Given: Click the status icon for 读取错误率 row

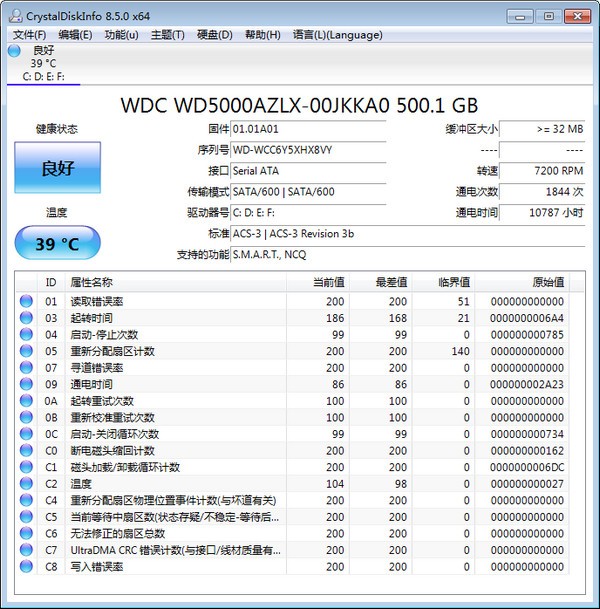Looking at the screenshot, I should click(26, 301).
